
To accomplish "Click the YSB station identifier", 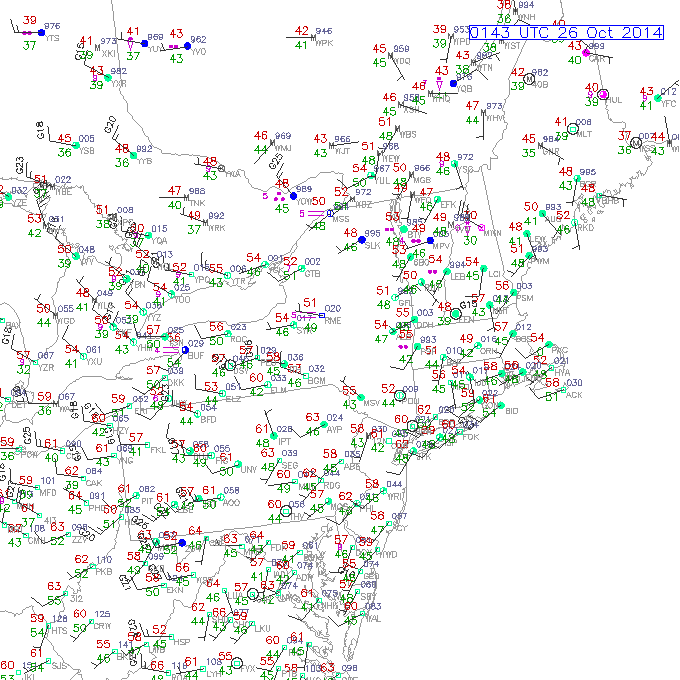I will [x=86, y=151].
